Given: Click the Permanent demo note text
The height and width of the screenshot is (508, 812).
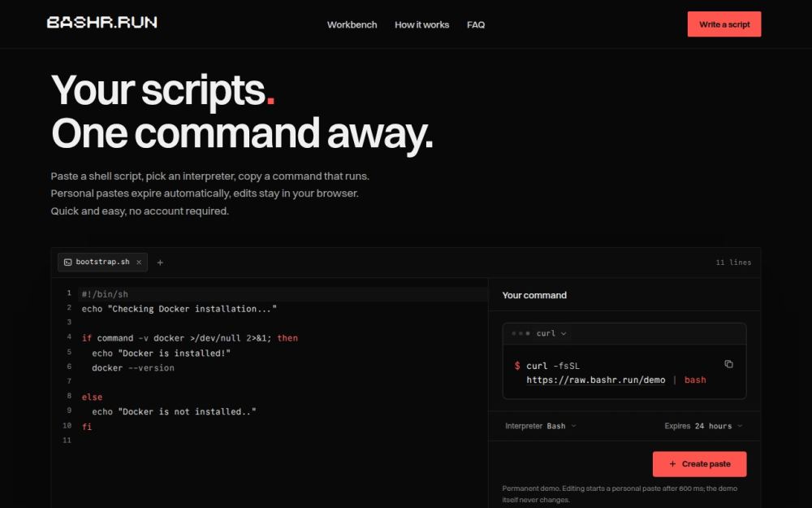Looking at the screenshot, I should (620, 494).
